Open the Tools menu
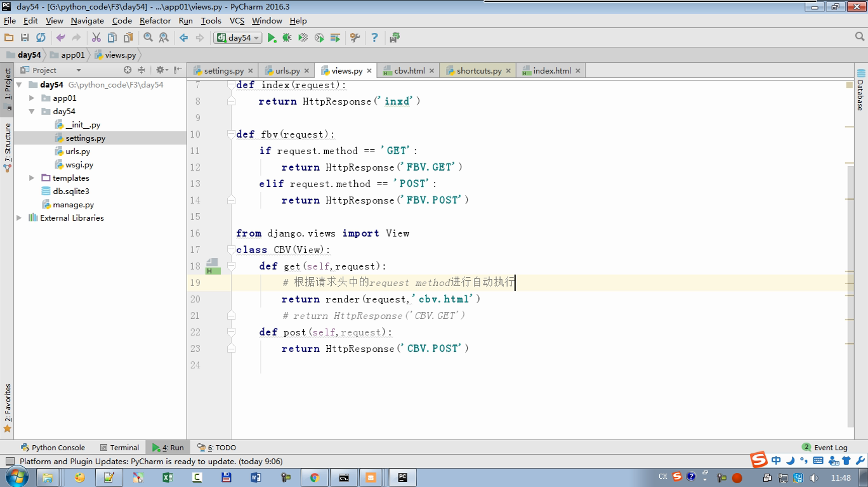Viewport: 868px width, 487px height. click(x=211, y=21)
